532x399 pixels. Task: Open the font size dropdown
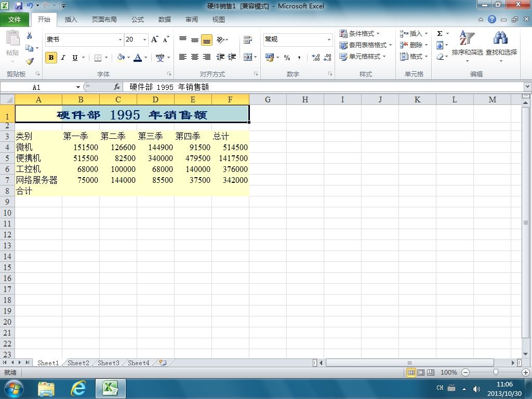click(x=144, y=39)
